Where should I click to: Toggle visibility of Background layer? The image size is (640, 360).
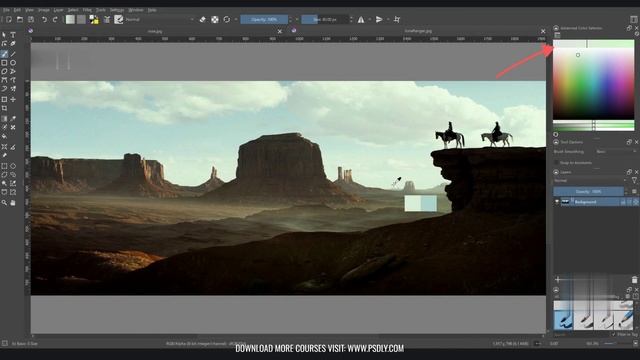[x=557, y=202]
